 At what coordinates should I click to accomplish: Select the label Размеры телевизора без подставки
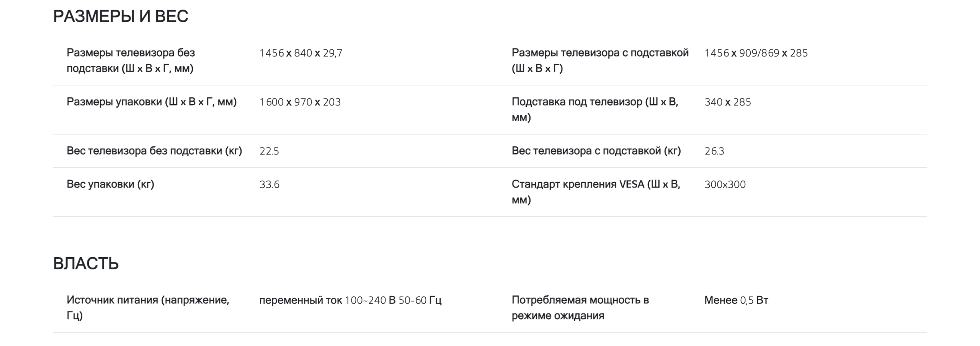tap(131, 61)
